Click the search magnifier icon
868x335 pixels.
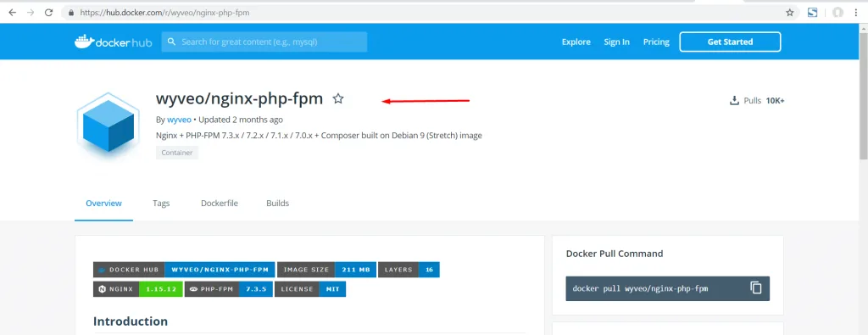171,42
